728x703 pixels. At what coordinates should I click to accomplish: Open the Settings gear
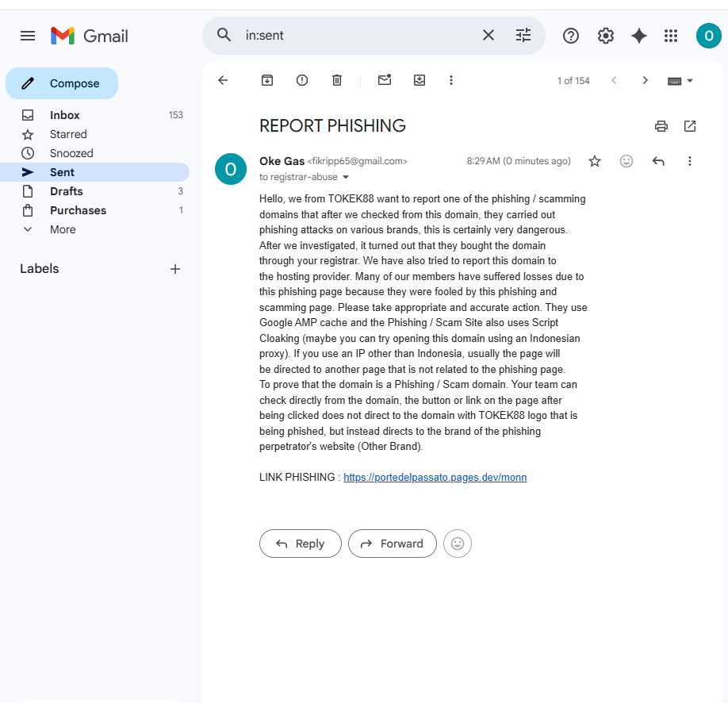tap(605, 36)
